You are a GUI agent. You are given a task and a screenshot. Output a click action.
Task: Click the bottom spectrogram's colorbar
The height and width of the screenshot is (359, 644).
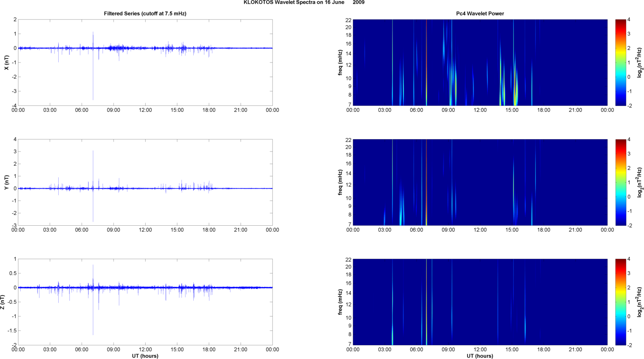click(x=620, y=302)
